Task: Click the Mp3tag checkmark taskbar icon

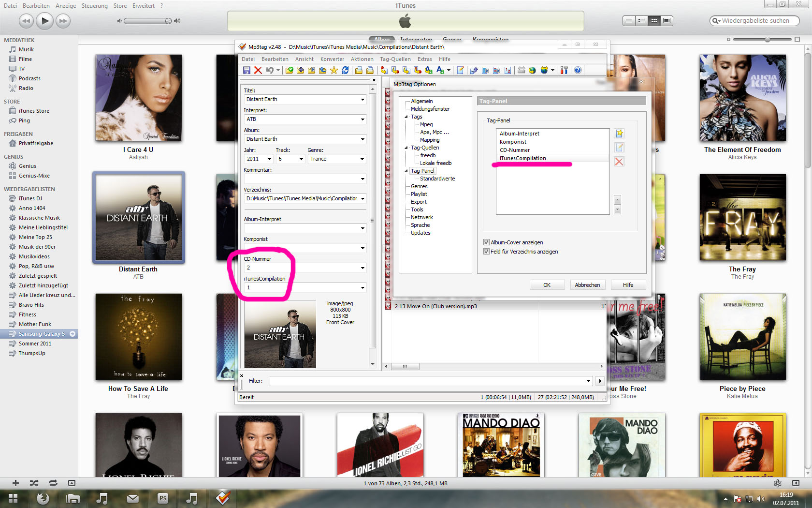Action: click(x=223, y=498)
